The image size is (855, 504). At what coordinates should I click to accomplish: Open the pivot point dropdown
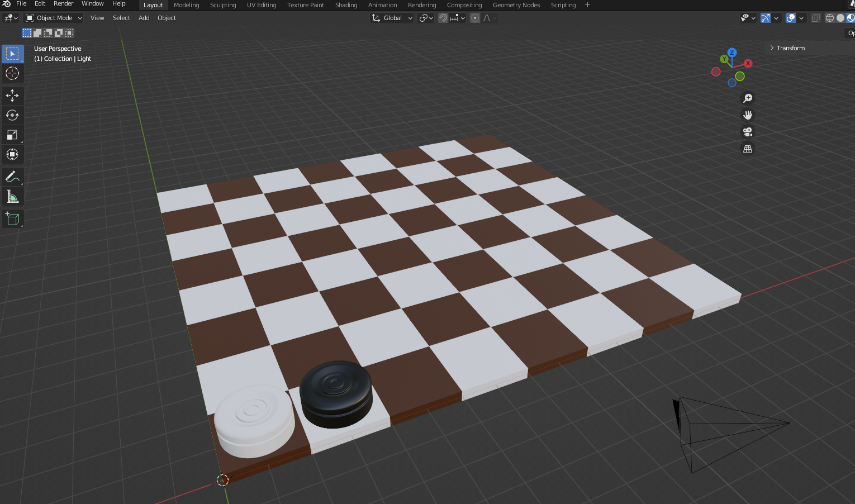(426, 18)
